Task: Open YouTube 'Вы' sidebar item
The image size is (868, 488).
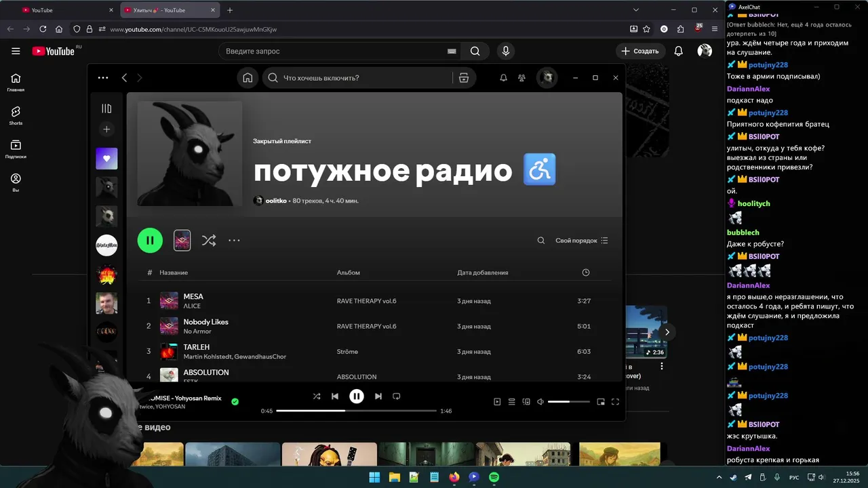Action: click(16, 183)
